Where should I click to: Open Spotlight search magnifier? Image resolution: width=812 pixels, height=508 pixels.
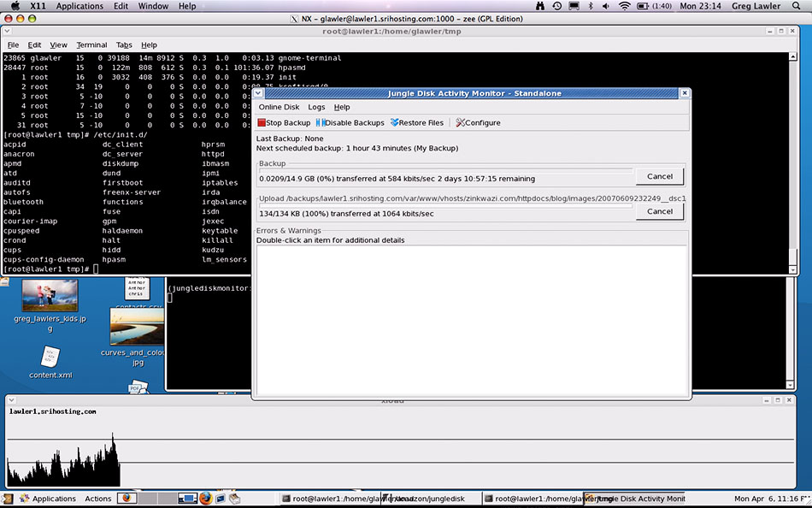tap(797, 6)
